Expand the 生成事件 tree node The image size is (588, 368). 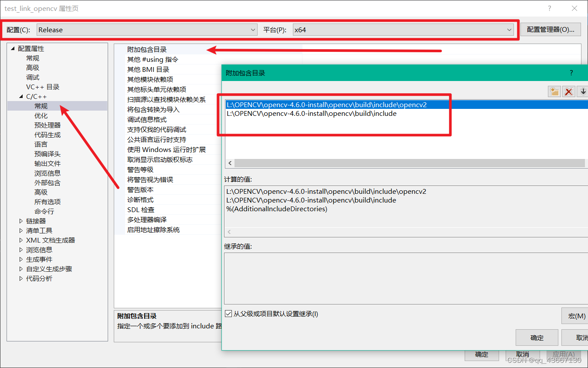click(x=21, y=259)
